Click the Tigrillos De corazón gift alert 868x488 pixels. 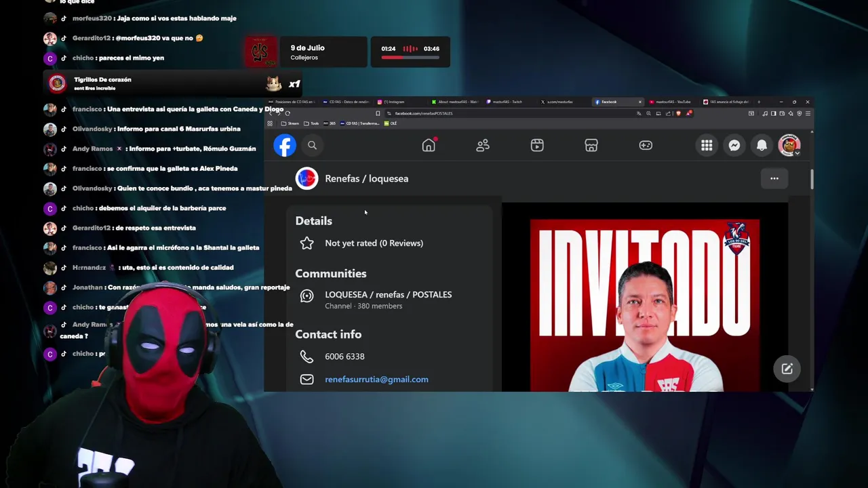point(174,83)
